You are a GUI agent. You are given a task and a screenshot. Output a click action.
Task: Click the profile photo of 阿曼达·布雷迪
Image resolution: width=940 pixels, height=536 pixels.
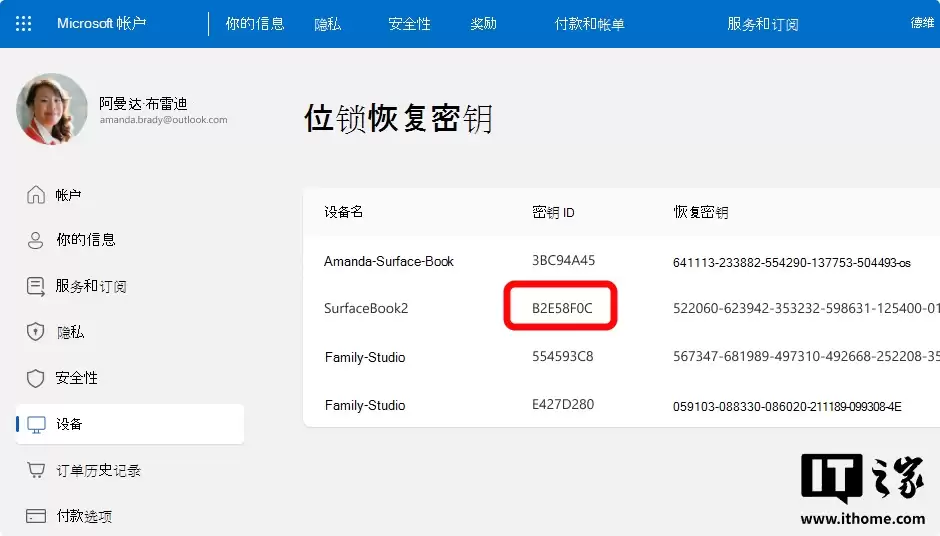(52, 109)
